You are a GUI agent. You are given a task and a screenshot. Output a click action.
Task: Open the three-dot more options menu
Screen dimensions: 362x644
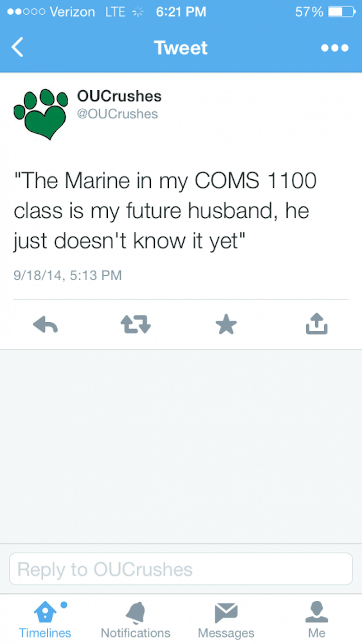(x=334, y=48)
